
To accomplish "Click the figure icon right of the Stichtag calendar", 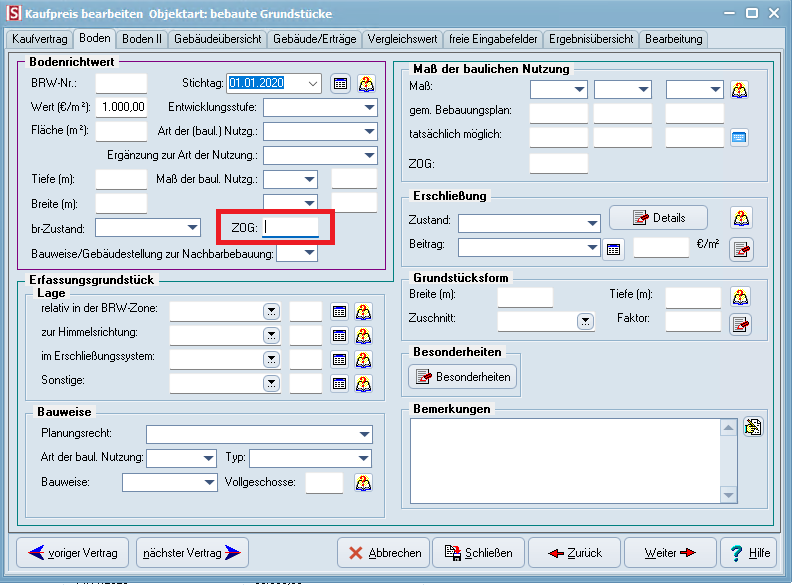I will coord(367,84).
